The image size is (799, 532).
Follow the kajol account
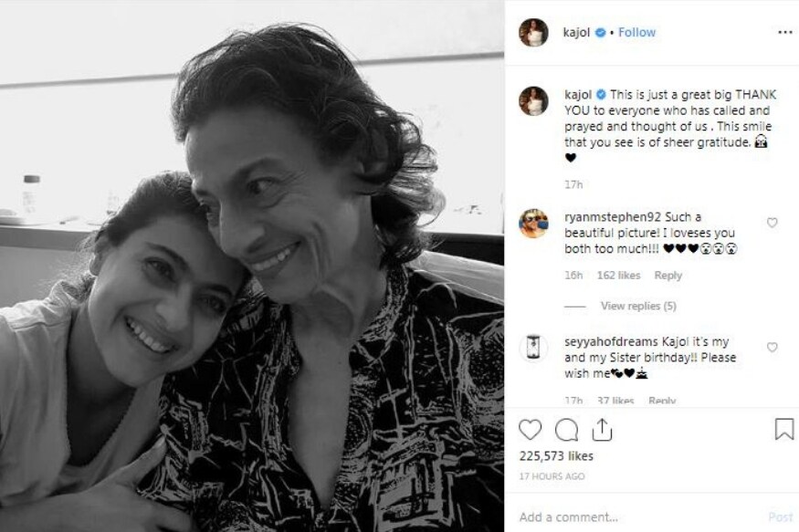(636, 32)
